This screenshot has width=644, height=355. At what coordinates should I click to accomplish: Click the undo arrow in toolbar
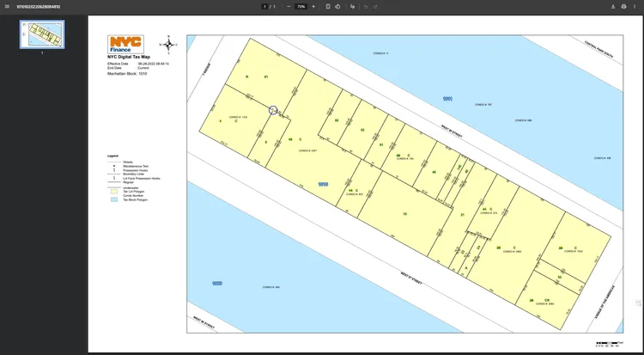coord(366,6)
